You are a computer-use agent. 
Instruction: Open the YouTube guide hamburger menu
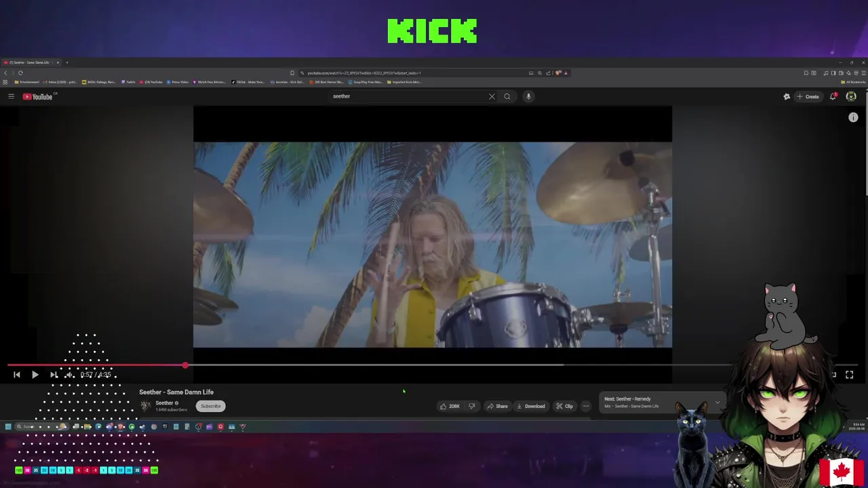click(11, 96)
